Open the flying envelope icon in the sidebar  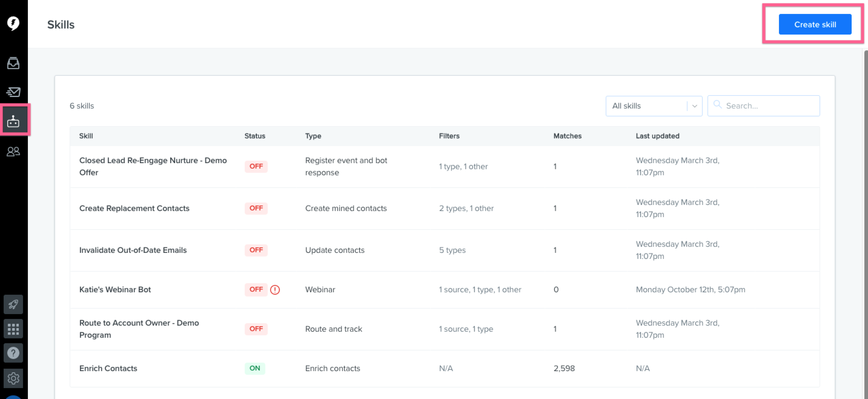click(13, 92)
